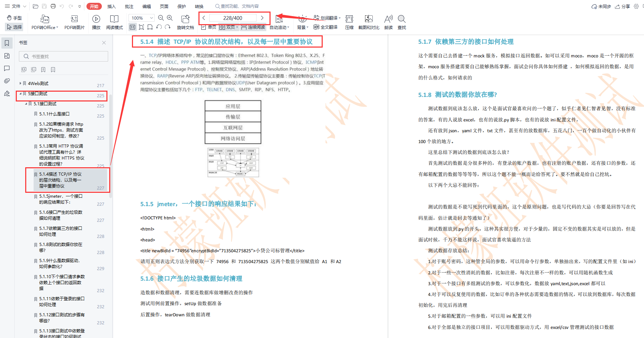Open bookmarks panel from sidebar
Viewport: 644px width, 338px height.
(x=7, y=43)
